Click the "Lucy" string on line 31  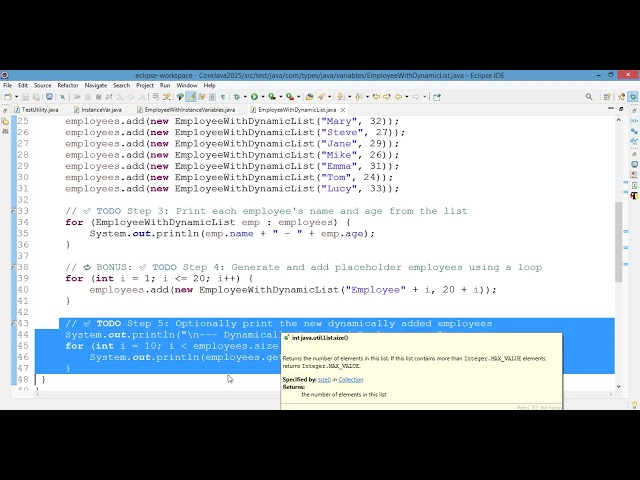click(x=339, y=189)
